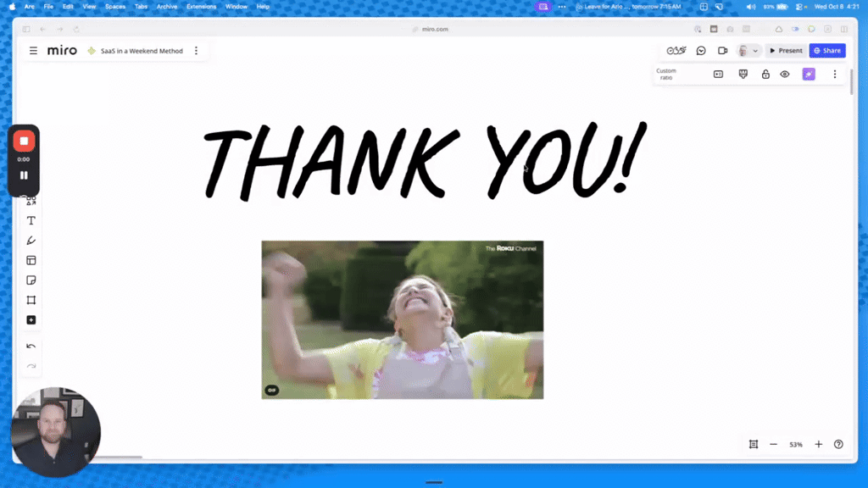Image resolution: width=868 pixels, height=488 pixels.
Task: Open the Arc menu in menu bar
Action: click(30, 7)
